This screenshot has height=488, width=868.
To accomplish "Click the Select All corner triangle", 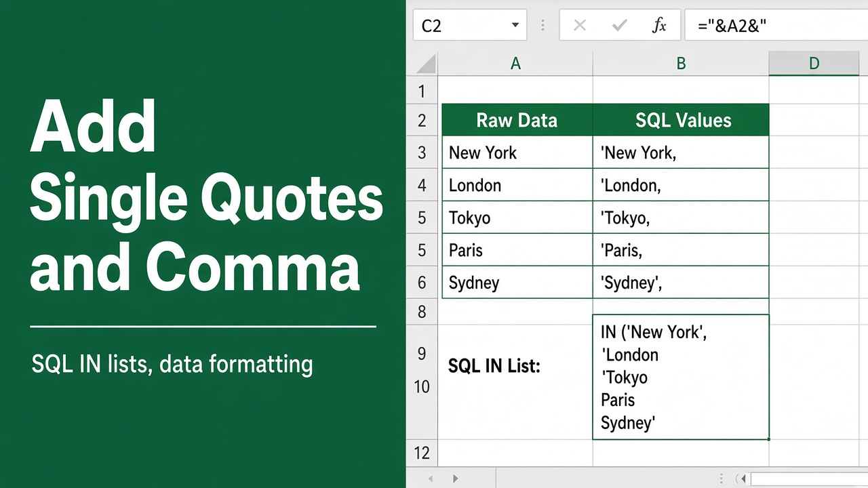I will tap(426, 64).
